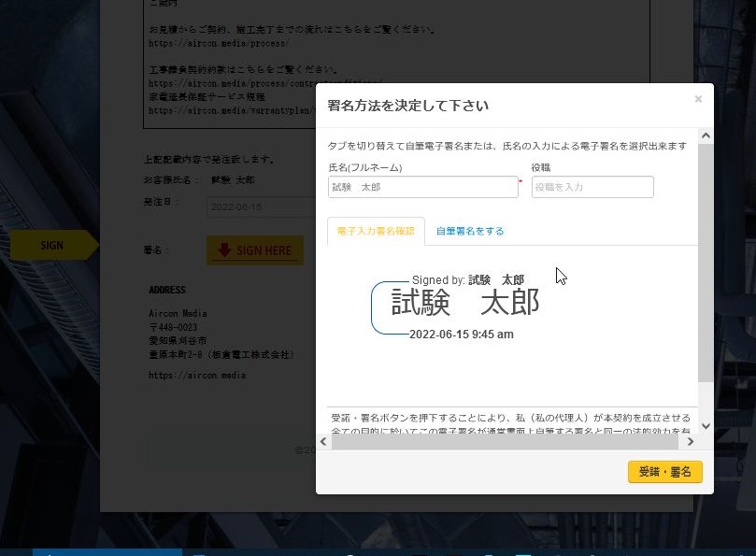This screenshot has height=556, width=756.
Task: Focus the 役職 title input field
Action: 592,187
